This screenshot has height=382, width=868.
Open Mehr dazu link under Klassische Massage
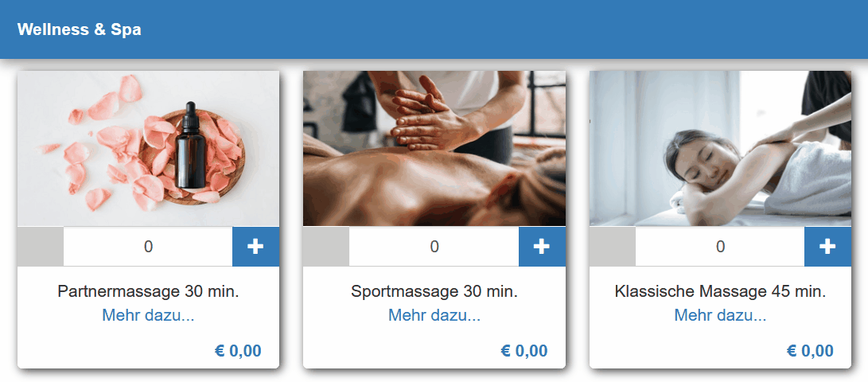tap(720, 316)
